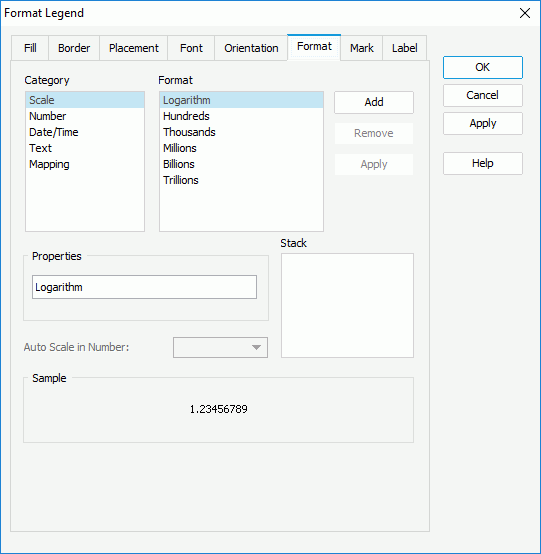Click the Remove button
The width and height of the screenshot is (541, 554).
[374, 133]
